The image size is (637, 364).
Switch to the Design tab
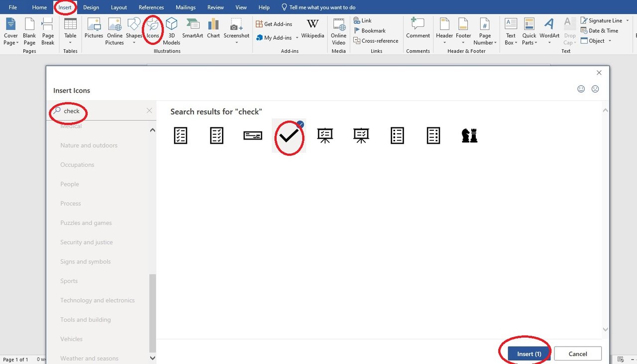pyautogui.click(x=91, y=7)
